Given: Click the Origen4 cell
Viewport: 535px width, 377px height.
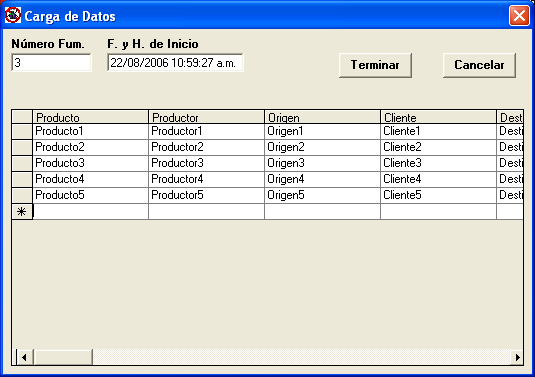Looking at the screenshot, I should tap(322, 179).
